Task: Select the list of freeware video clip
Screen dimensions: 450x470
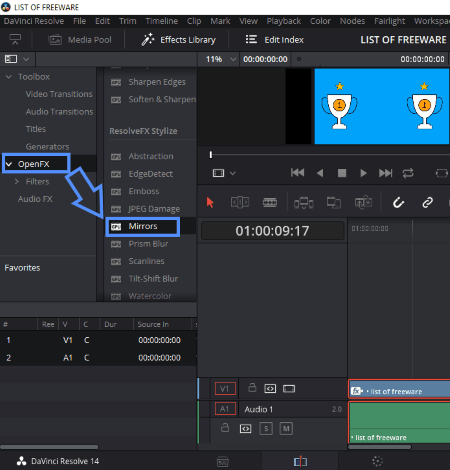Action: [399, 389]
